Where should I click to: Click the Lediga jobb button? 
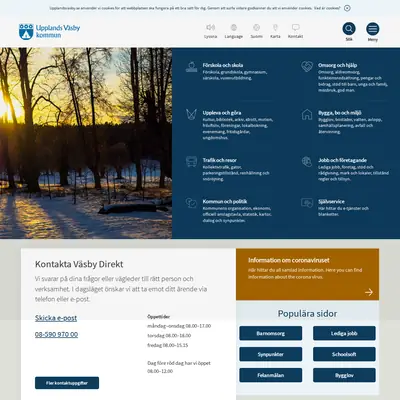tap(344, 333)
